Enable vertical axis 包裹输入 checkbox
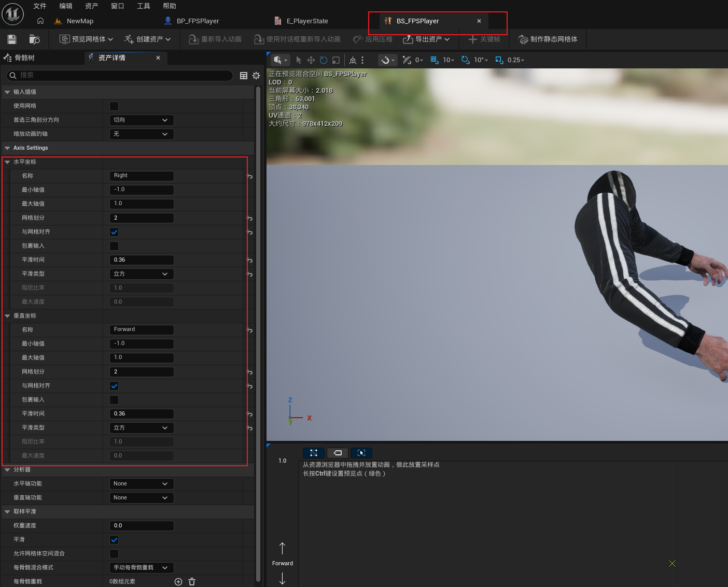 click(114, 400)
